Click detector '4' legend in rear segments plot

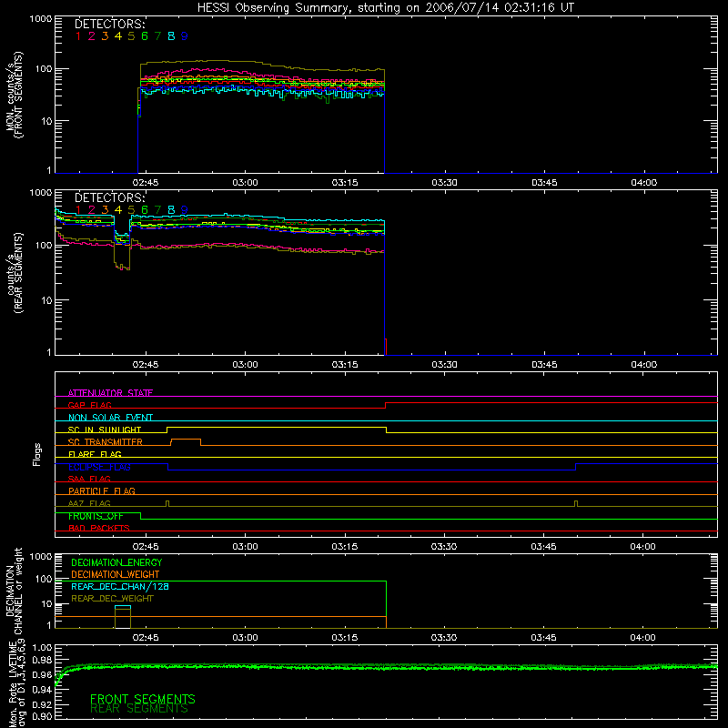(118, 210)
